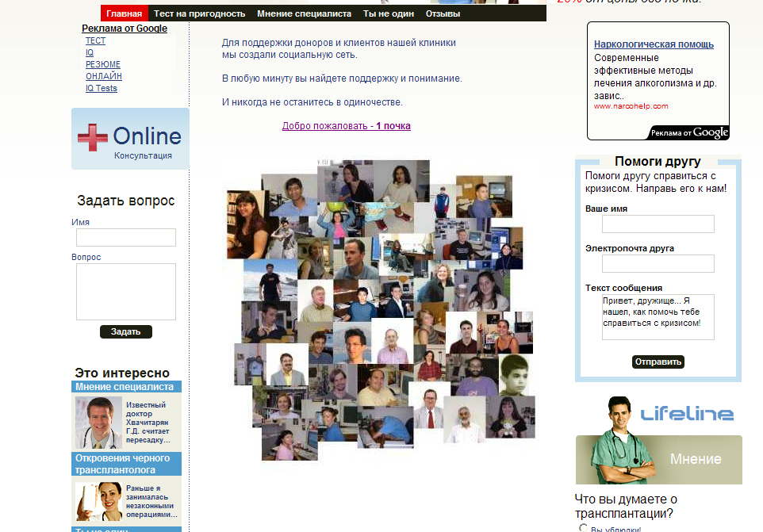Open the Главная menu tab
Viewport: 763px width, 532px height.
124,13
